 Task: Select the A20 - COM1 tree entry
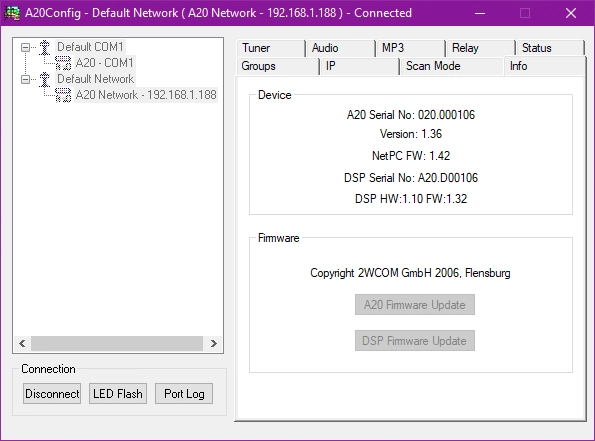pyautogui.click(x=104, y=63)
